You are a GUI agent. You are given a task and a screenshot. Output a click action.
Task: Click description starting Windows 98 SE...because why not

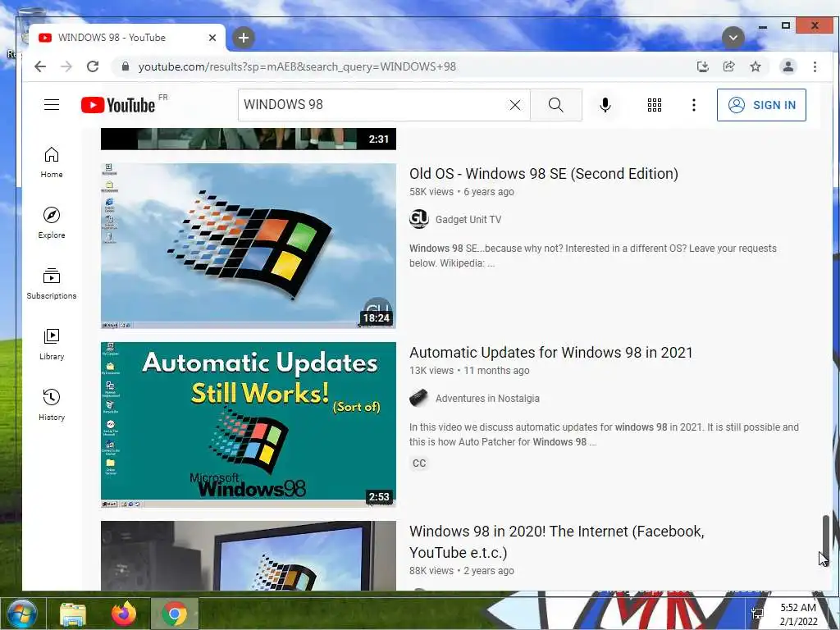pos(593,256)
